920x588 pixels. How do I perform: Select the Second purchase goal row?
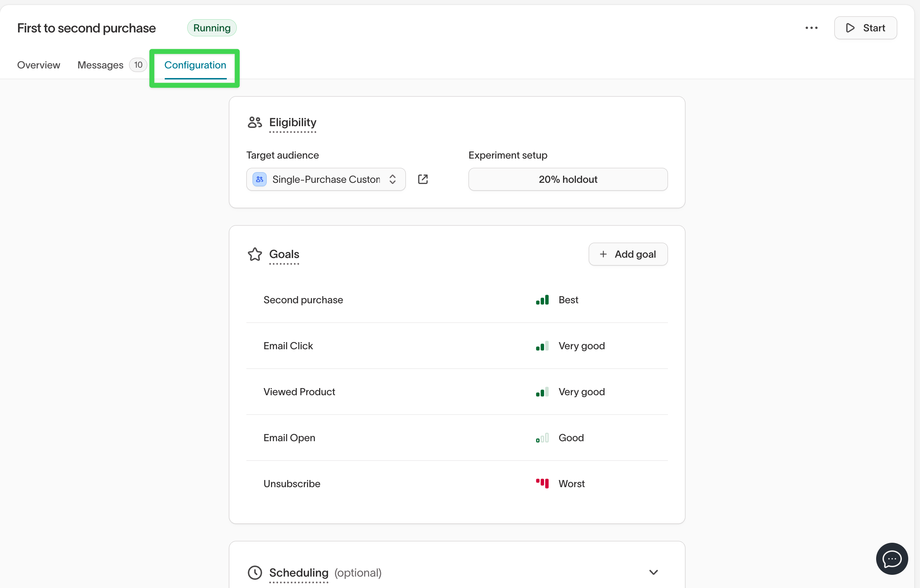pyautogui.click(x=457, y=300)
